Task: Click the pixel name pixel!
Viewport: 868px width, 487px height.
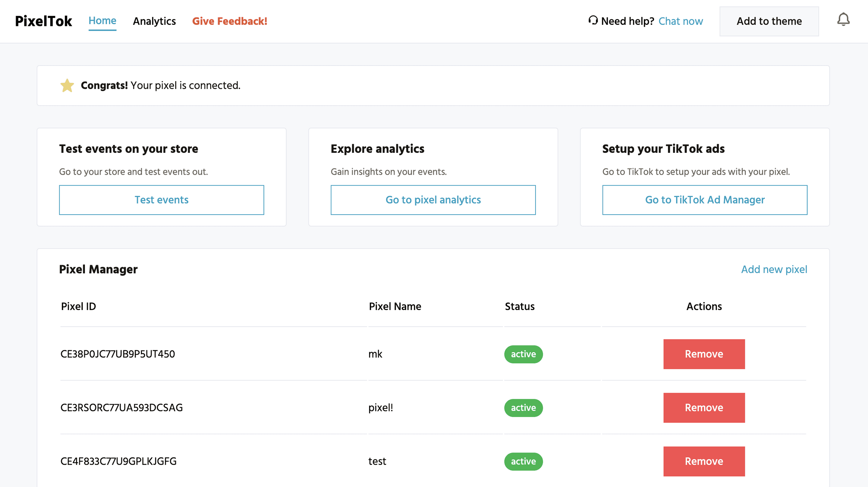Action: (x=381, y=408)
